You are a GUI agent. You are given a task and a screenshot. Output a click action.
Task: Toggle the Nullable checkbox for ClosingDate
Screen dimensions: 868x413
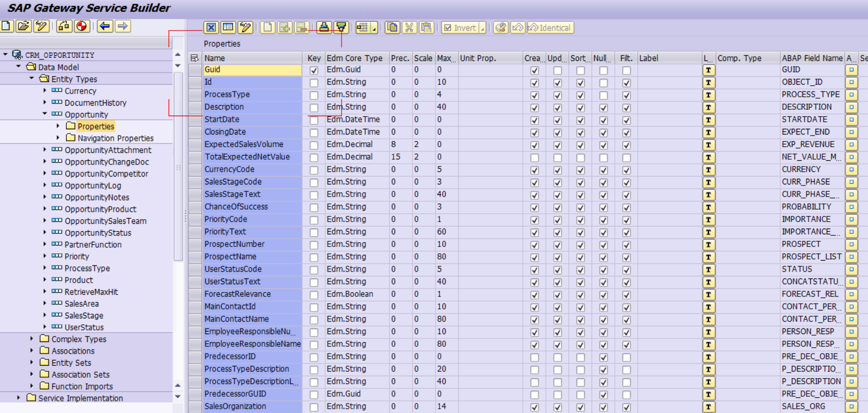click(x=604, y=133)
